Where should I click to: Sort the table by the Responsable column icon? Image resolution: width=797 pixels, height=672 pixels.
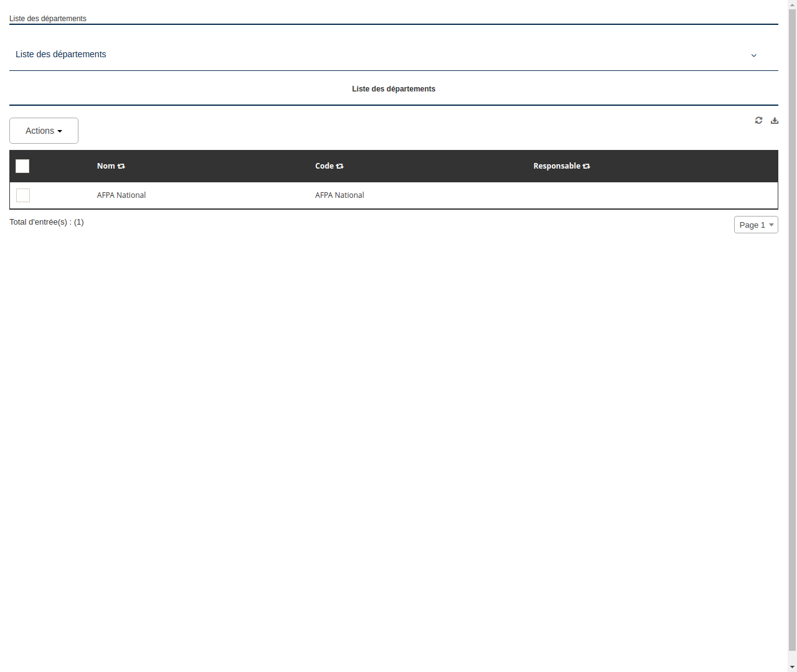pos(586,166)
